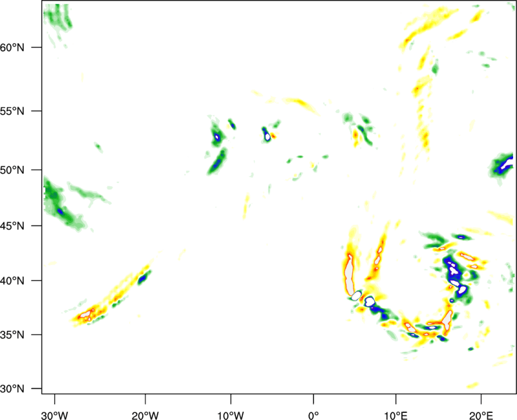
Task: Click the 45°N latitude label
Action: [12, 226]
